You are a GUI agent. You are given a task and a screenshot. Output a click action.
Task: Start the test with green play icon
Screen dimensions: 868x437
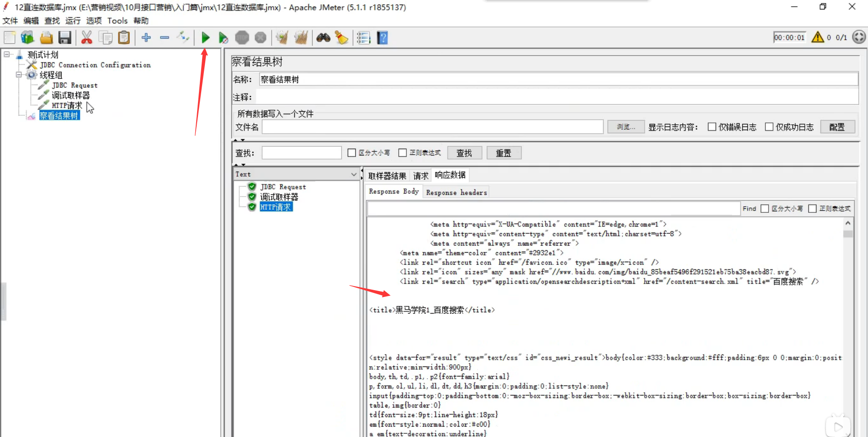point(205,38)
